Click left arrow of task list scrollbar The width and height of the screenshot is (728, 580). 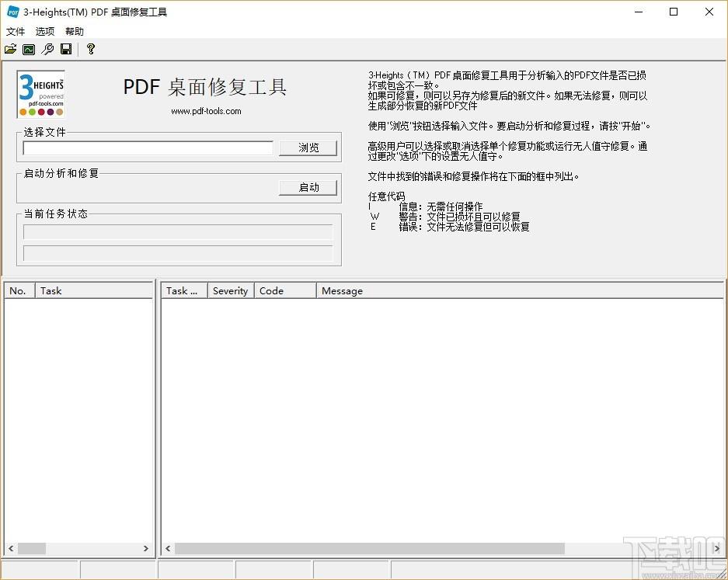point(11,548)
